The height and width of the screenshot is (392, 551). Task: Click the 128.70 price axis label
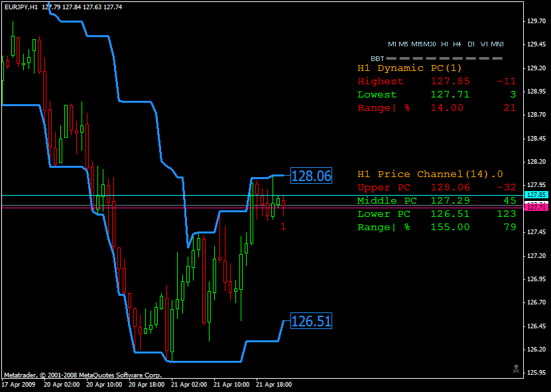point(536,115)
